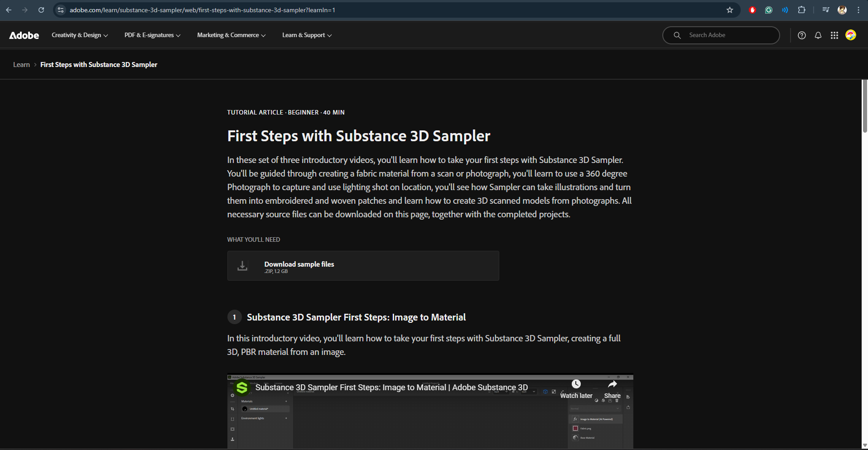The image size is (868, 450).
Task: Open the Learn & Support menu
Action: click(x=307, y=35)
